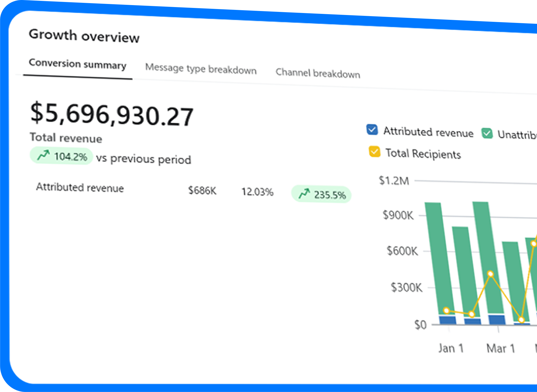Image resolution: width=537 pixels, height=392 pixels.
Task: Disable the Total Recipients checkbox
Action: coord(375,152)
